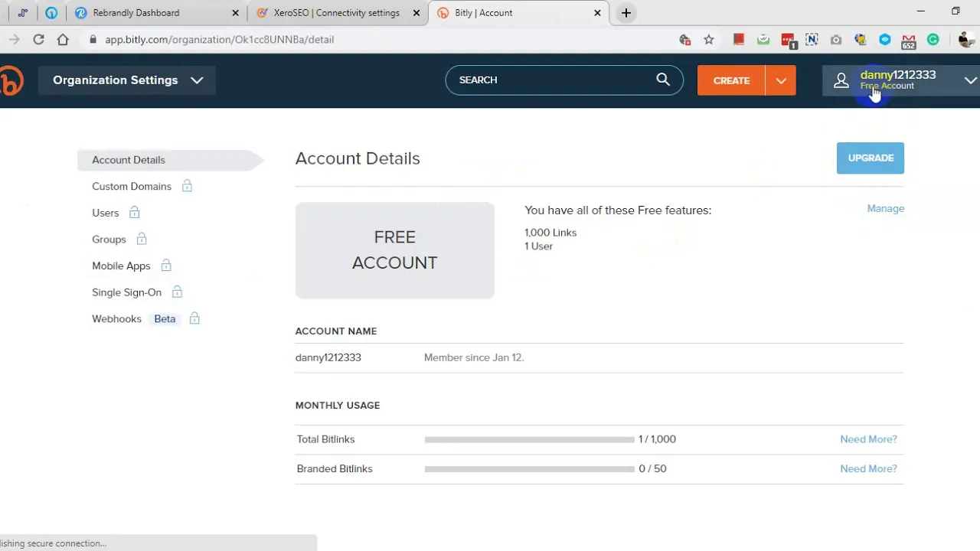Click the browser address bar URL
980x551 pixels.
(220, 40)
